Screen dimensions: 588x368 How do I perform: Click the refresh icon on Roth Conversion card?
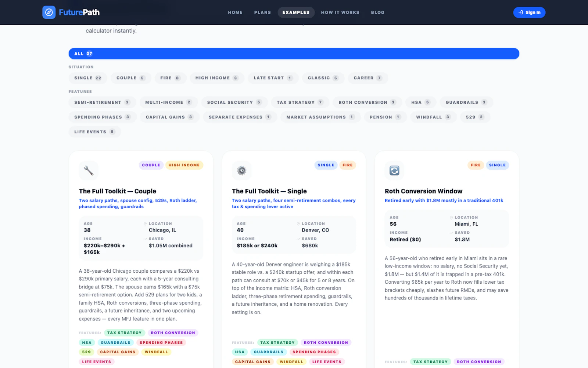click(x=394, y=170)
